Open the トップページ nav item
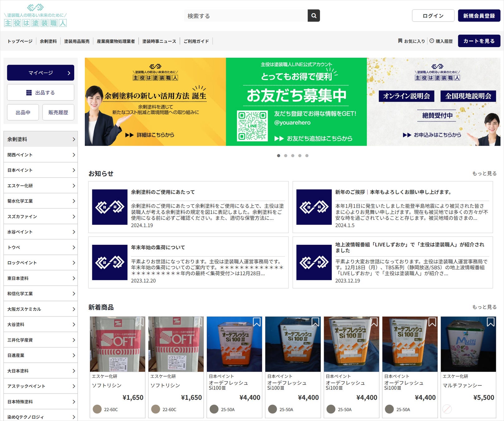The image size is (504, 421). coord(20,41)
